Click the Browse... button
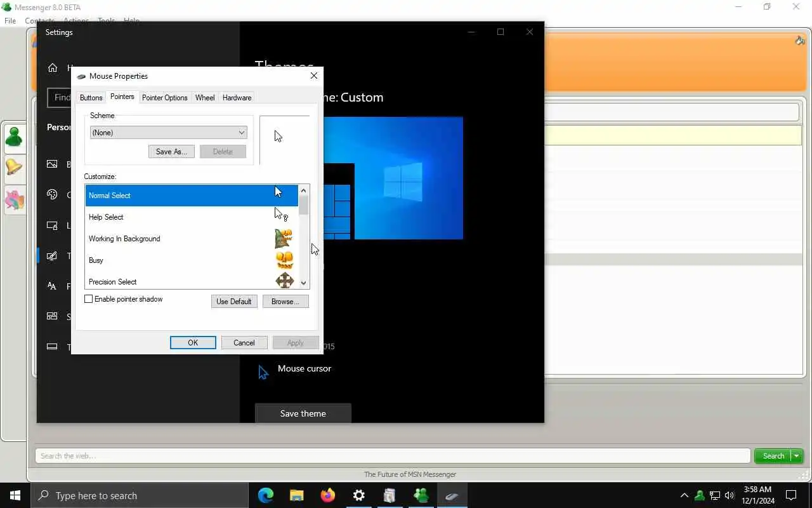This screenshot has height=508, width=812. tap(285, 302)
